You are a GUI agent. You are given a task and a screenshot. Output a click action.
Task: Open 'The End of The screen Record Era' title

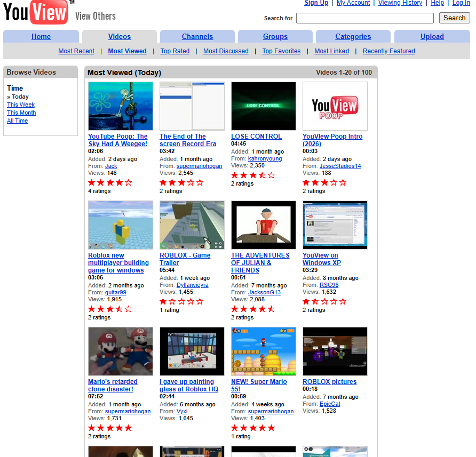pos(188,140)
